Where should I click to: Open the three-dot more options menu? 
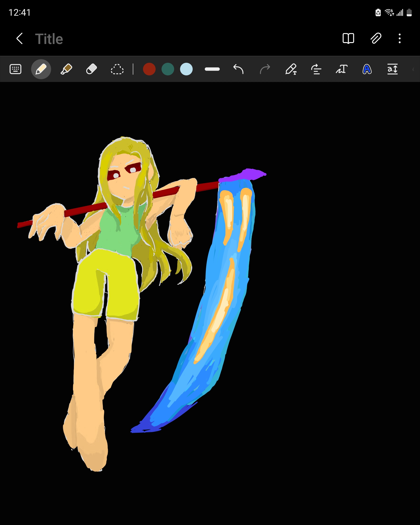click(400, 39)
